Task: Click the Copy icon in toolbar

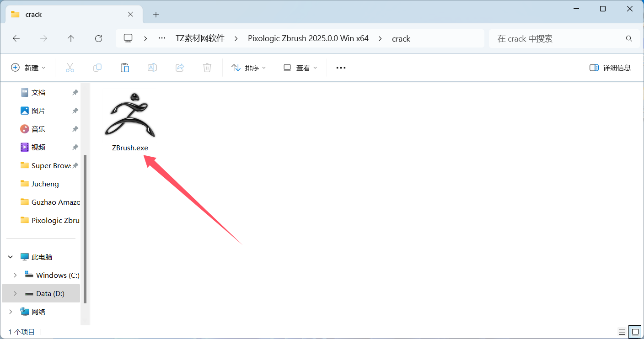Action: [x=97, y=68]
